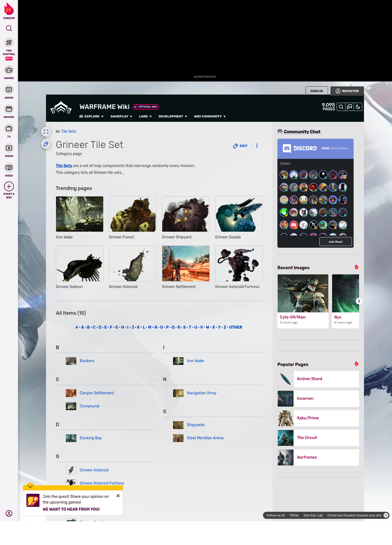Viewport: 392px width, 545px height.
Task: Open the Docking Bay link
Action: tap(91, 438)
